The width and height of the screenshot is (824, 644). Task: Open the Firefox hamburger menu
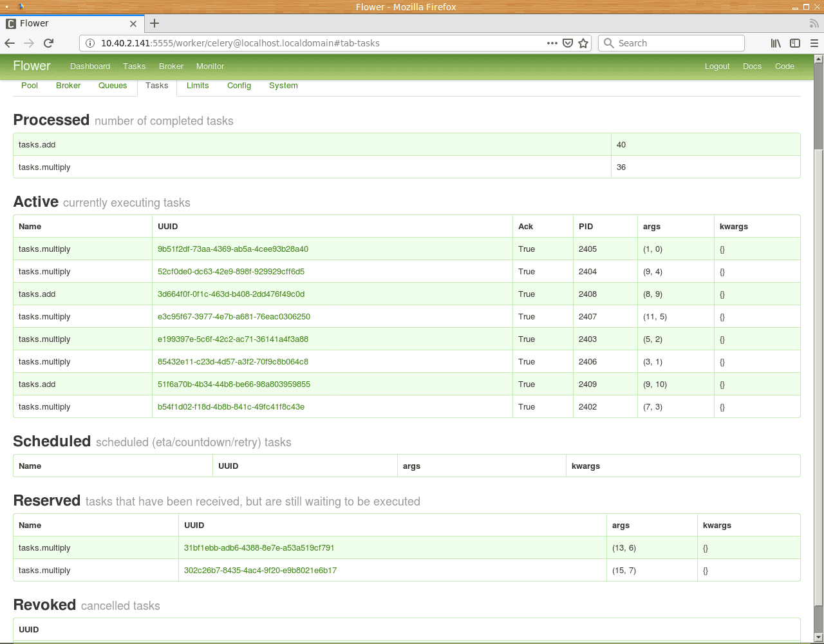pos(814,43)
